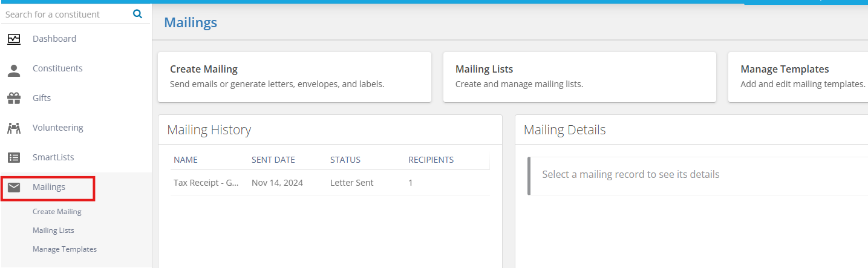Click the Gifts present icon

click(14, 98)
